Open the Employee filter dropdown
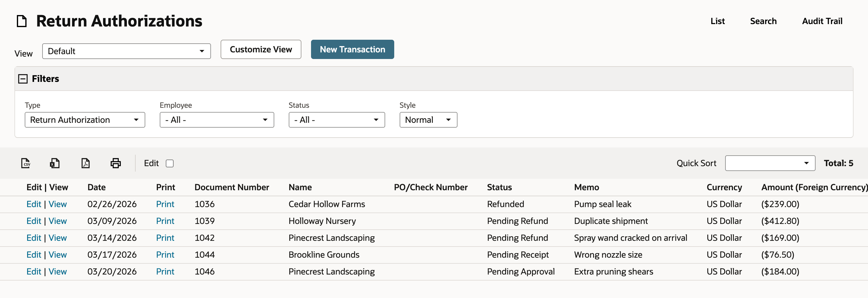The height and width of the screenshot is (298, 868). 217,120
